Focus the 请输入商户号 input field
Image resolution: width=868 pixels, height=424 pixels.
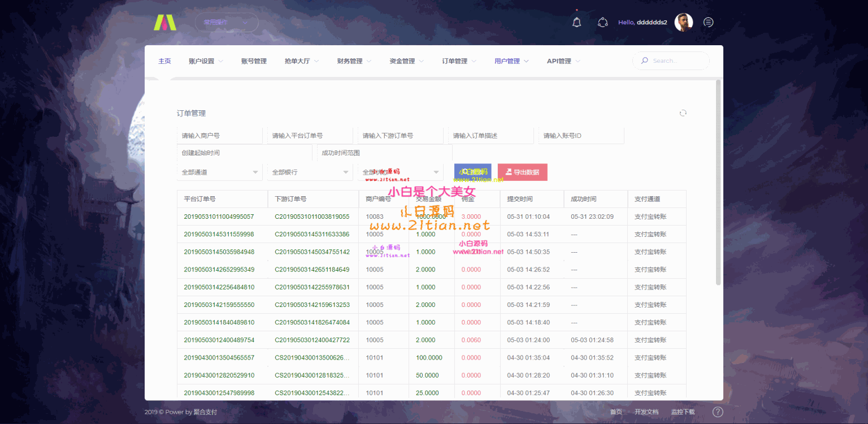220,136
